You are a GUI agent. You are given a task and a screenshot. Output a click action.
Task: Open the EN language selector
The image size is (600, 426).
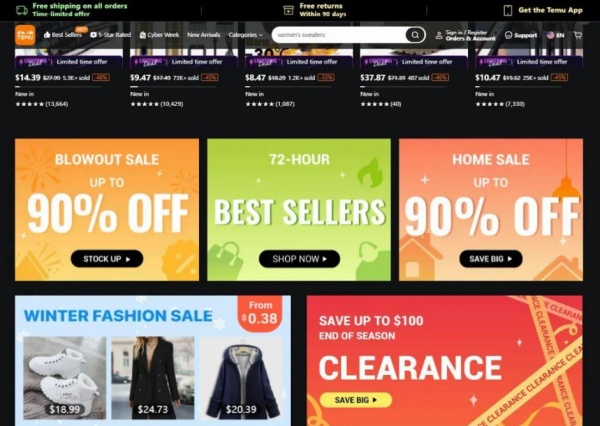pyautogui.click(x=556, y=35)
